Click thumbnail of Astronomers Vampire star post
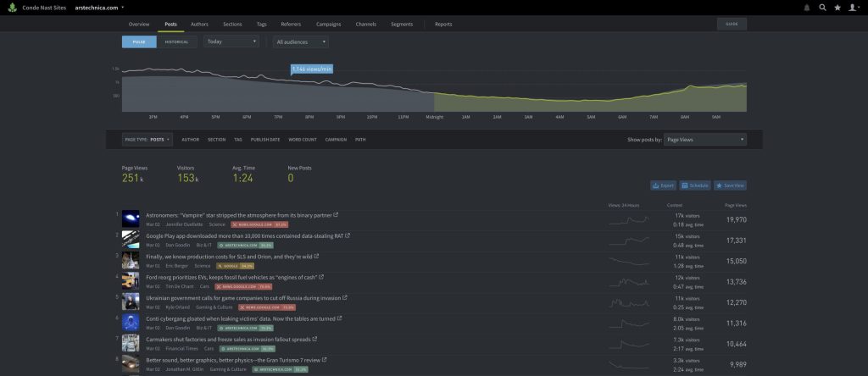868x376 pixels. coord(131,219)
